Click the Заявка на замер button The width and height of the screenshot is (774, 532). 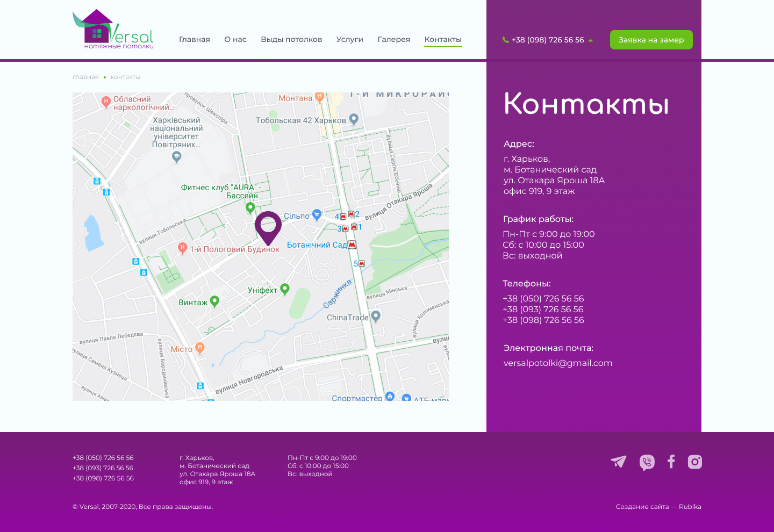651,40
